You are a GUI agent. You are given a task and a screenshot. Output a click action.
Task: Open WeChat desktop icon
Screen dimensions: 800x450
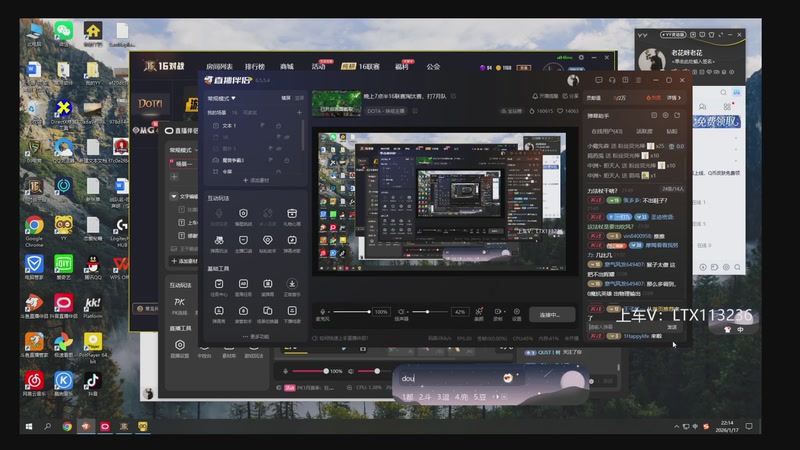pos(64,32)
